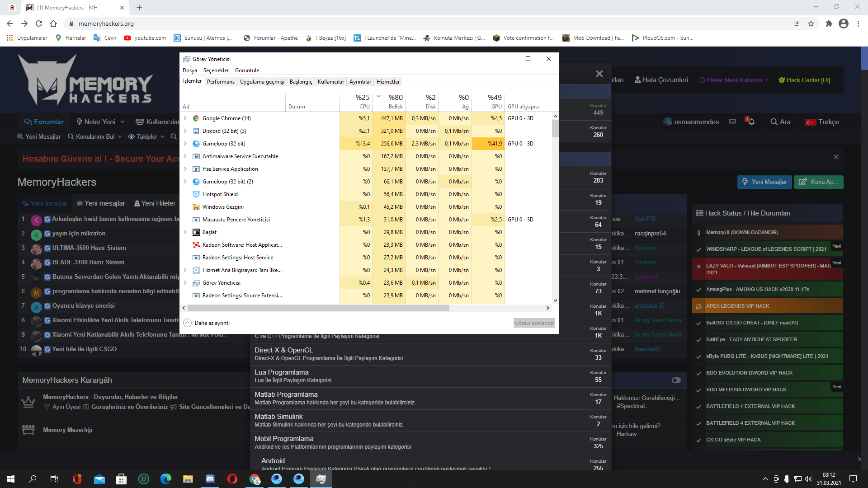Open Windows taskbar search
The width and height of the screenshot is (868, 488).
33,479
